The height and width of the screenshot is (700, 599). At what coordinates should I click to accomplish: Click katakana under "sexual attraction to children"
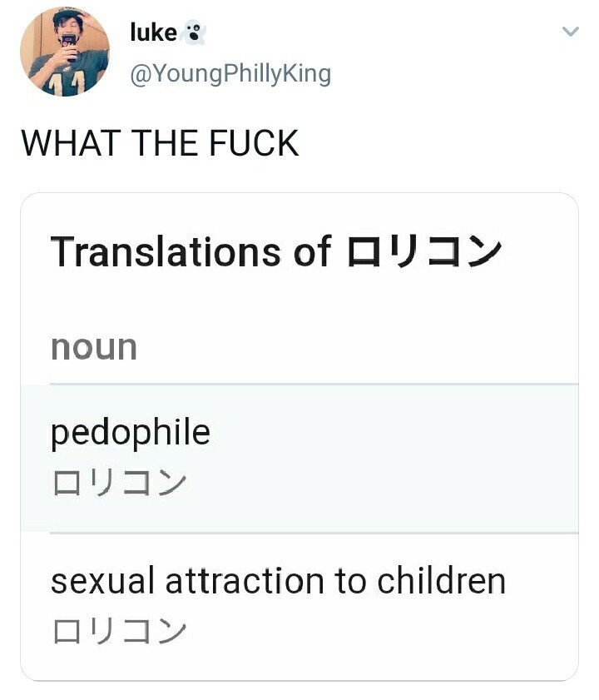(119, 631)
